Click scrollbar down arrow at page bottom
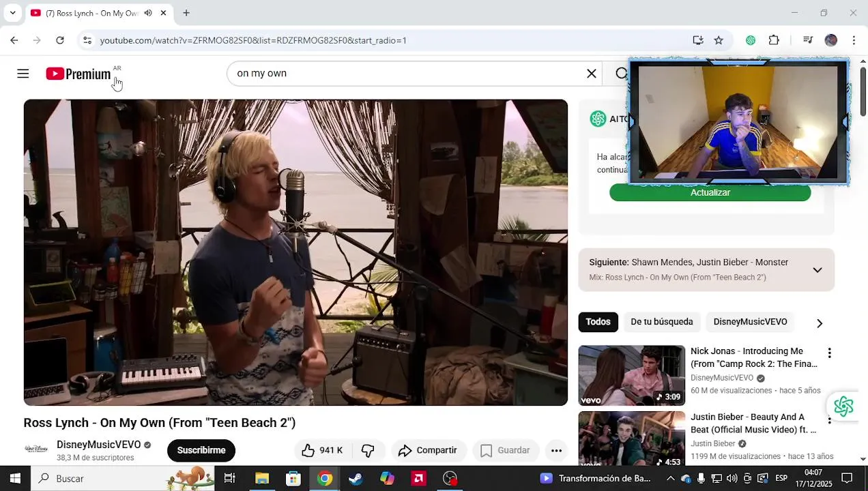The image size is (868, 491). (863, 460)
